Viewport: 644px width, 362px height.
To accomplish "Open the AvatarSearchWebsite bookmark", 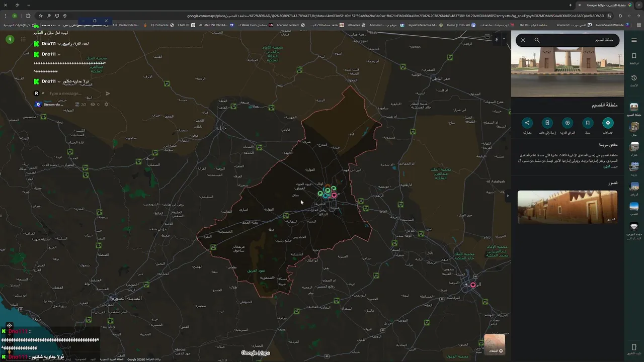I will (613, 25).
